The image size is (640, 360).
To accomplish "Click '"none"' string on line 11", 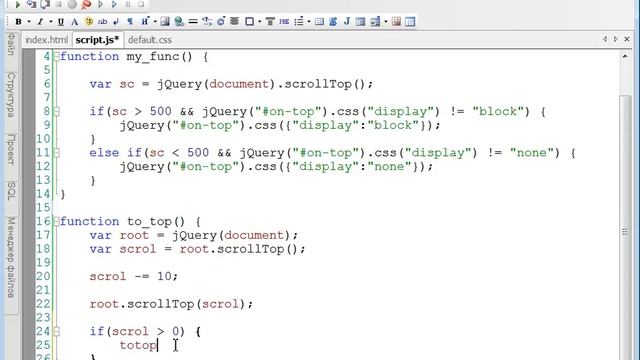I will [x=535, y=153].
